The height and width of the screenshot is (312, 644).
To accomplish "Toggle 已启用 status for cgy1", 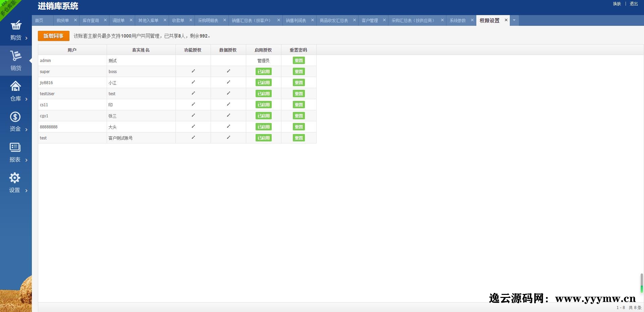I will coord(264,116).
